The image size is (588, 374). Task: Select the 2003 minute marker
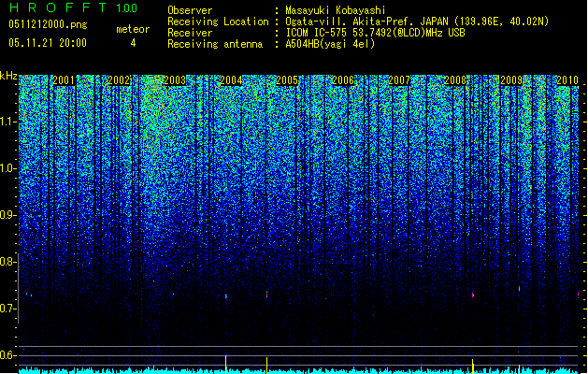tap(175, 80)
